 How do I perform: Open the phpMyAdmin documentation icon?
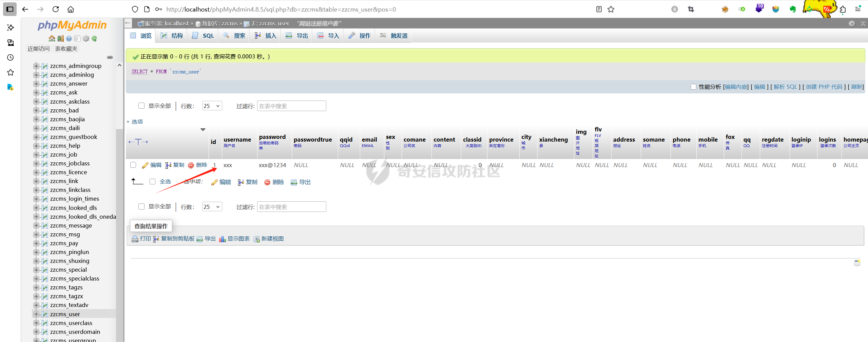coord(69,38)
